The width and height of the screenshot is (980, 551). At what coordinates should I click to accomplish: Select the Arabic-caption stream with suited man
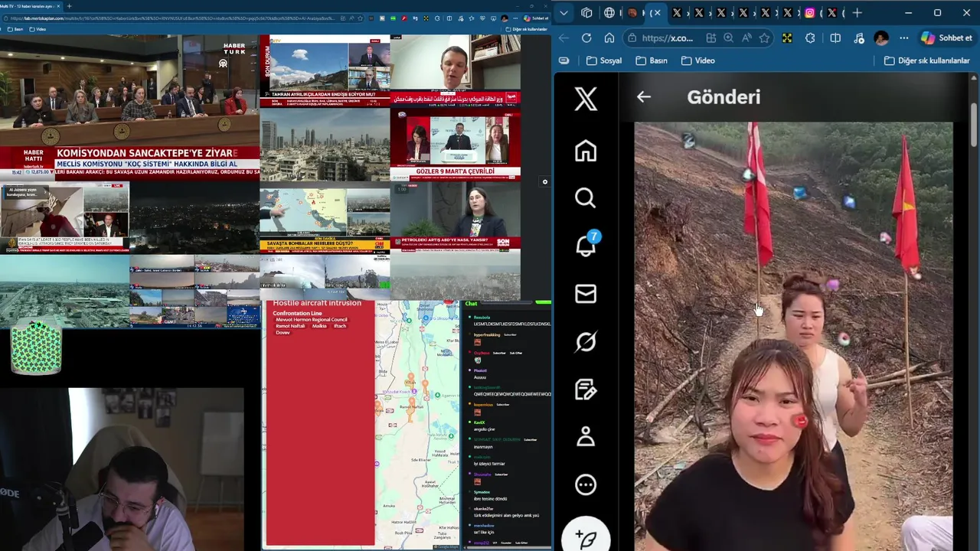[455, 70]
